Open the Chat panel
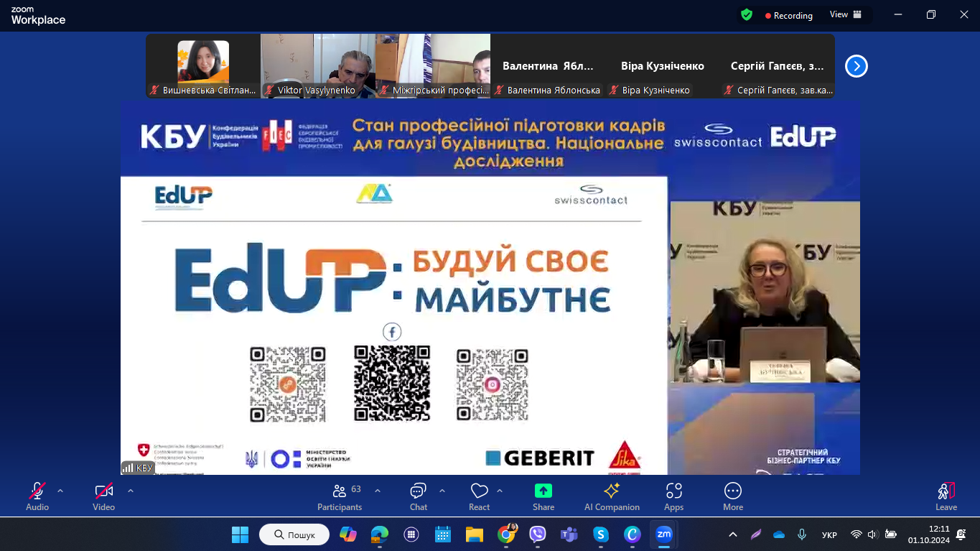The height and width of the screenshot is (551, 980). click(x=418, y=496)
